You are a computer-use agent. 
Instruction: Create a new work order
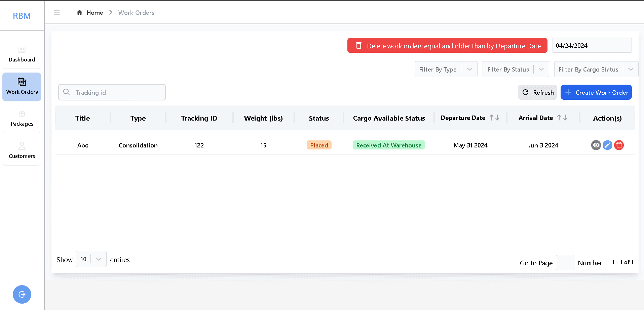[596, 92]
